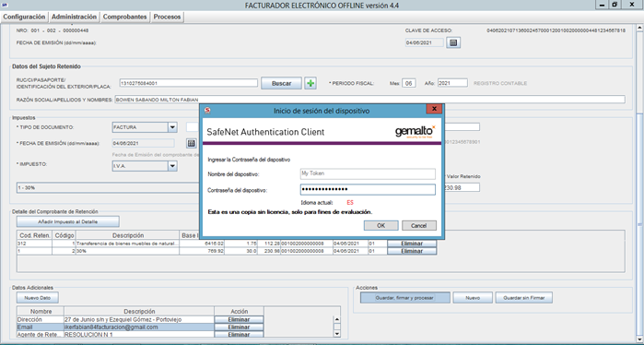Screen dimensions: 644x345
Task: Open the Comprobantes menu
Action: pyautogui.click(x=125, y=17)
